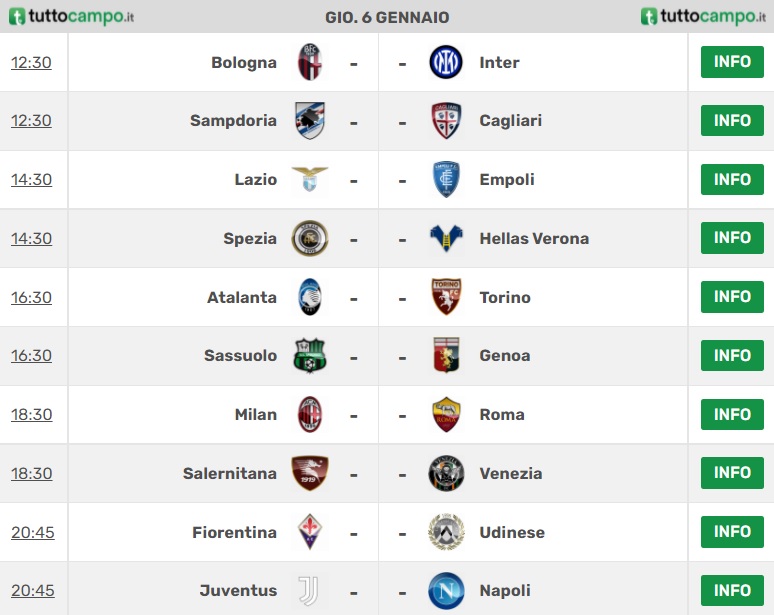Click the Lazio eagle crest
Image resolution: width=774 pixels, height=615 pixels.
[x=310, y=179]
